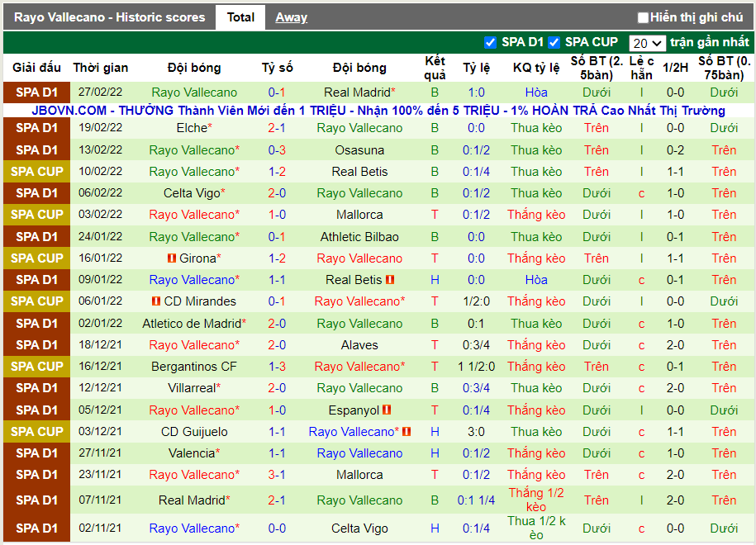Click the 2-1 score of the Elche match
This screenshot has height=545, width=756.
tap(277, 128)
